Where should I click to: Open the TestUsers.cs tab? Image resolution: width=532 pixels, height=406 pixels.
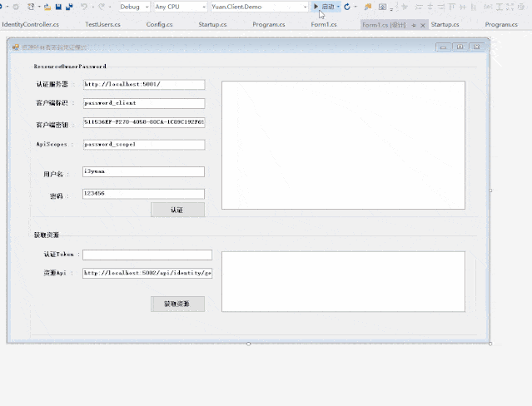tap(102, 25)
